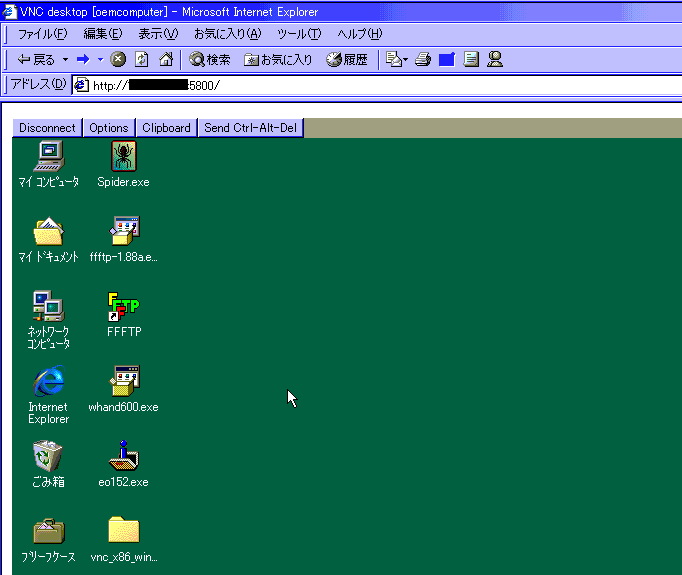Select the FFFTP shortcut icon

[123, 307]
